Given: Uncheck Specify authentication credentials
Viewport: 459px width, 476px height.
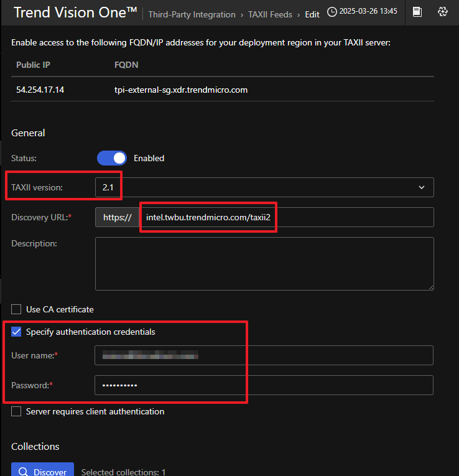Looking at the screenshot, I should (17, 332).
